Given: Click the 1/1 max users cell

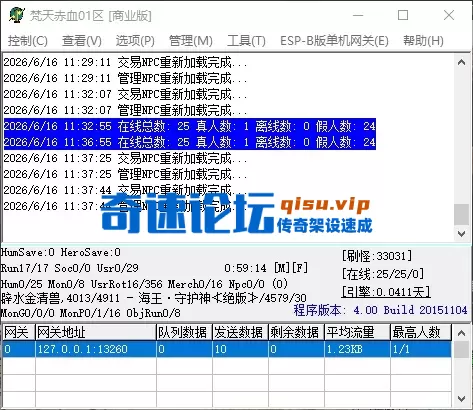Looking at the screenshot, I should 421,349.
